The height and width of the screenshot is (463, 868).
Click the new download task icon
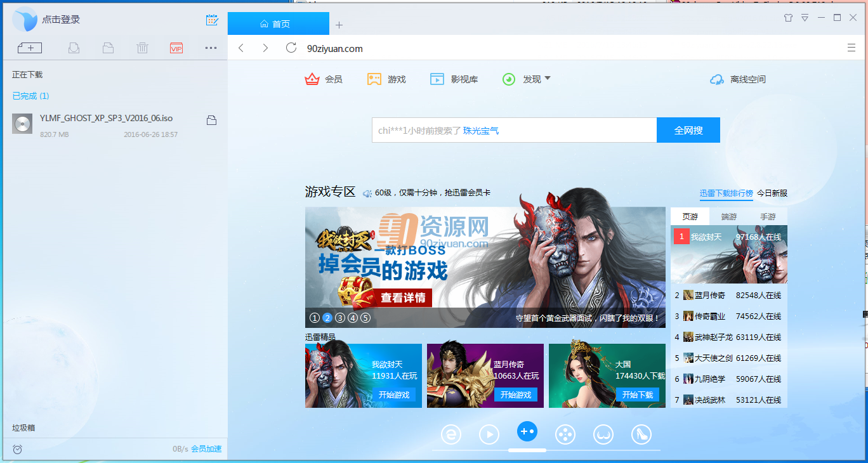pyautogui.click(x=29, y=48)
